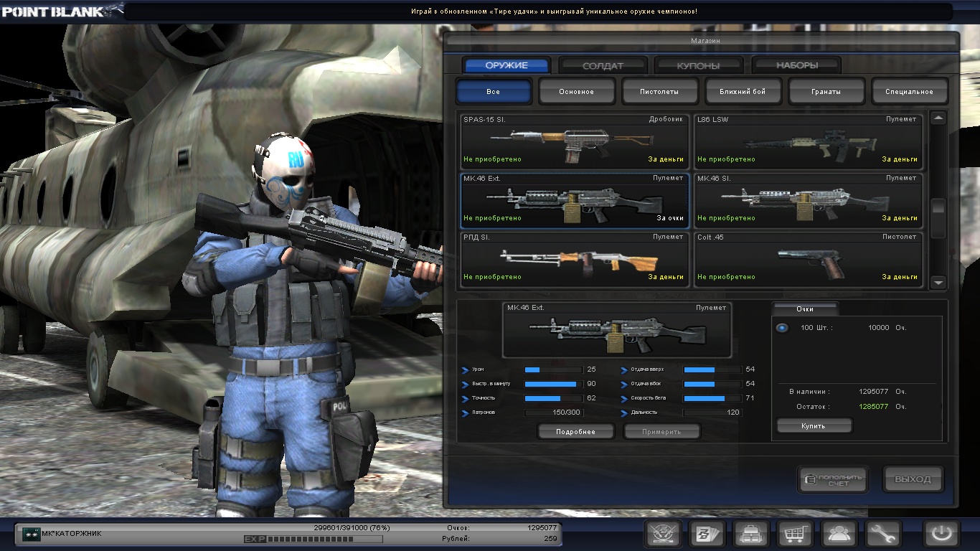Select the Гранаты weapon filter
This screenshot has width=980, height=551.
826,92
